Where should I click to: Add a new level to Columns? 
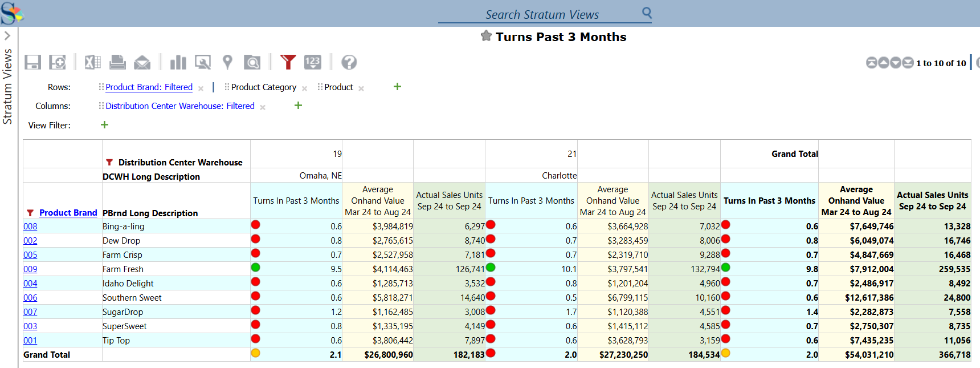[298, 106]
